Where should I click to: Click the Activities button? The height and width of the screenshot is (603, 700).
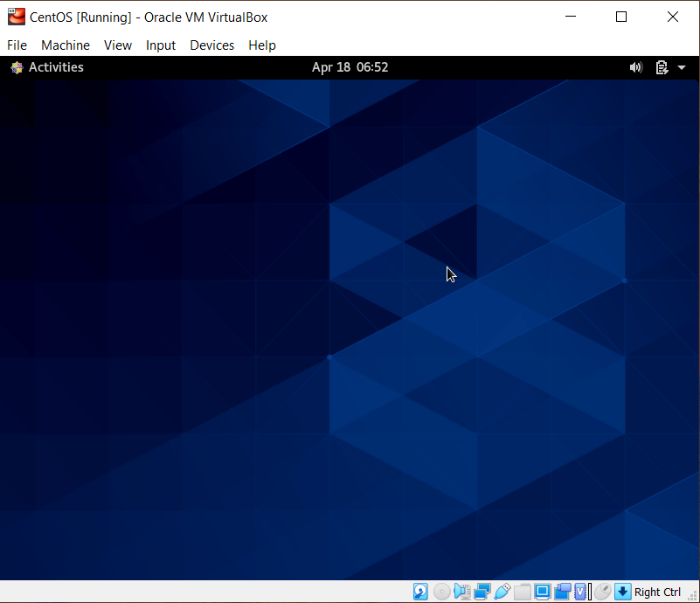[46, 67]
